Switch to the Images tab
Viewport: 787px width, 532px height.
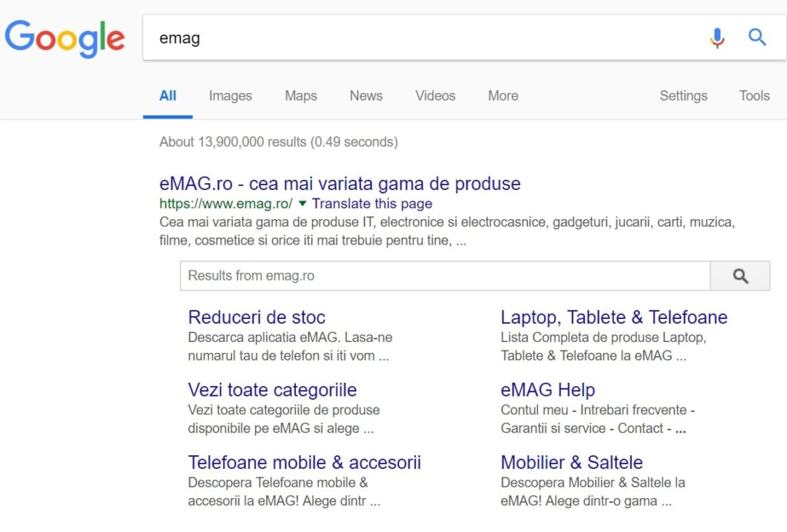pyautogui.click(x=230, y=96)
